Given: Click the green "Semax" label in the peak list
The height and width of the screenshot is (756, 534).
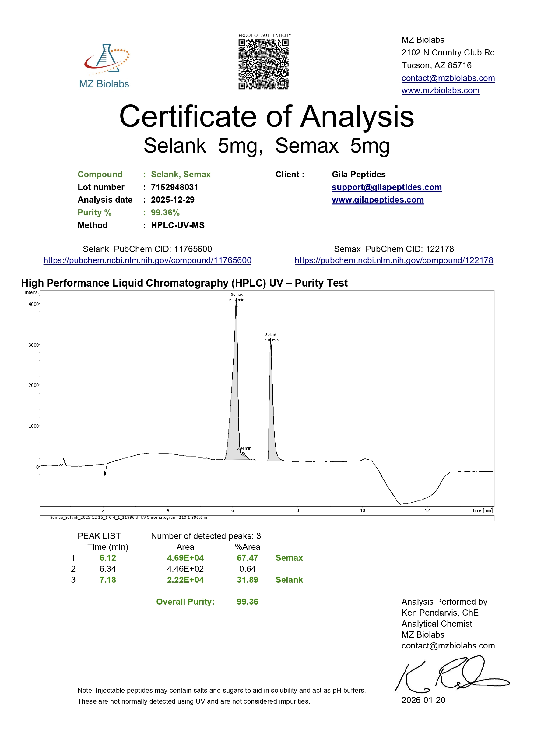Looking at the screenshot, I should (x=289, y=558).
